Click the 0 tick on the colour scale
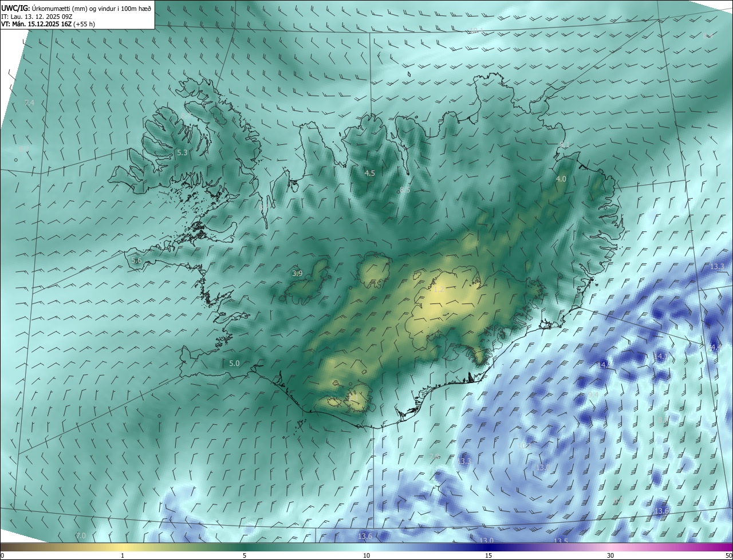 (2, 555)
